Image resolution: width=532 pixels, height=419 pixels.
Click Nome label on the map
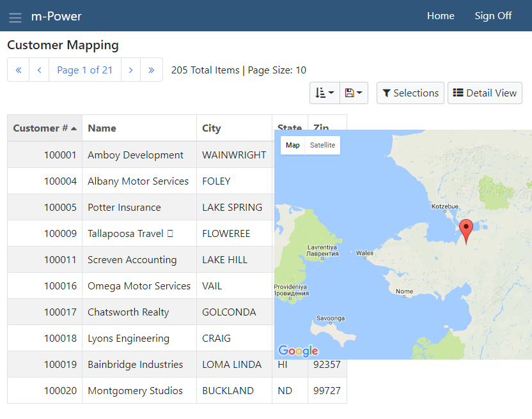click(x=404, y=291)
